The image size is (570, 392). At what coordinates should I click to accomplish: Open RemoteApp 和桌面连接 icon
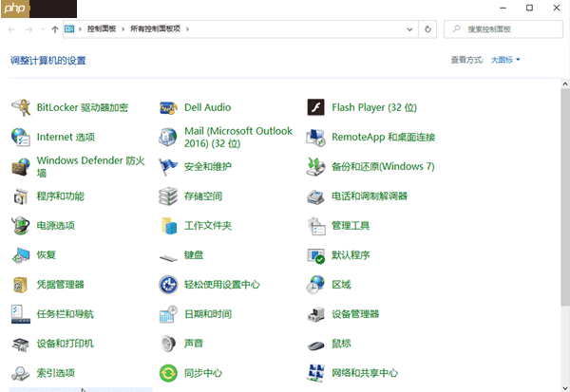pos(316,137)
